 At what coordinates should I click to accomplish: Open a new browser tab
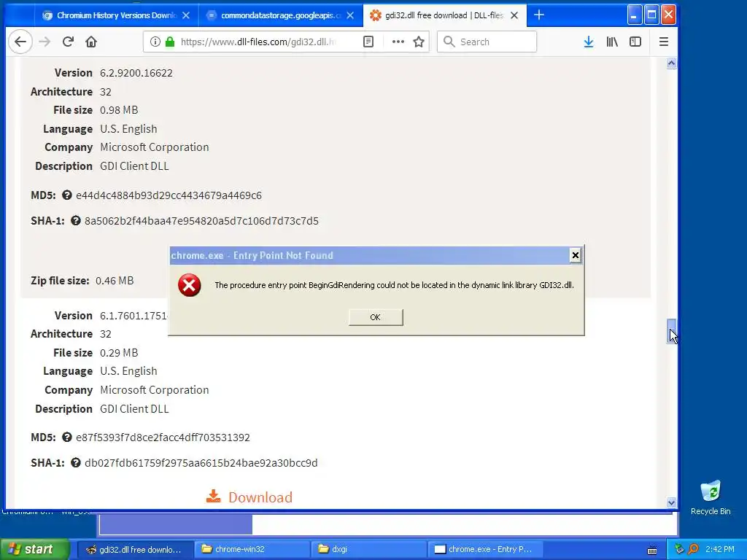(x=539, y=15)
